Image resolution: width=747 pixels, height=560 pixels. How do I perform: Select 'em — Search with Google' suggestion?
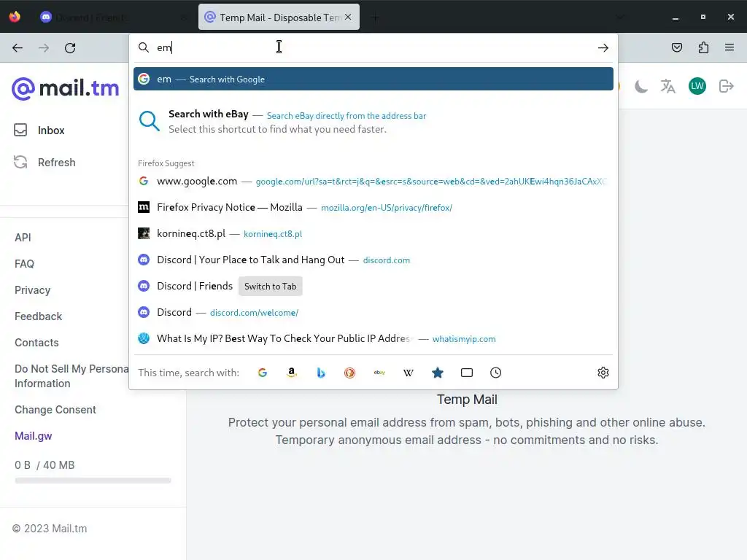[x=373, y=79]
